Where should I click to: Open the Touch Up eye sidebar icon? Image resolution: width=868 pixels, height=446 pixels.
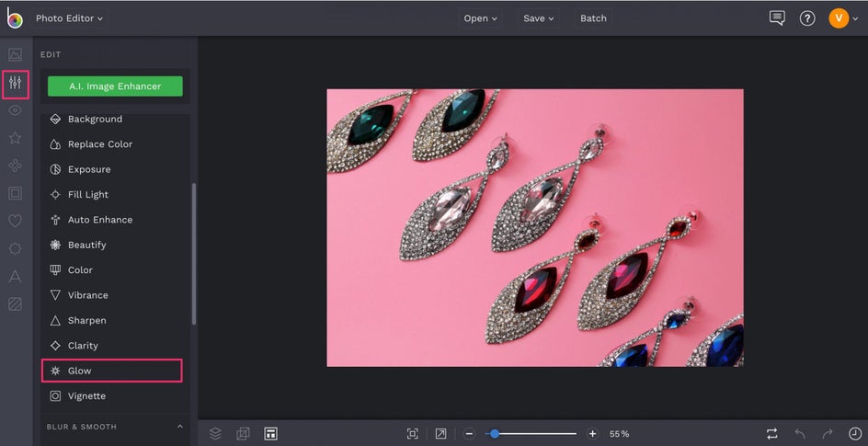coord(15,110)
